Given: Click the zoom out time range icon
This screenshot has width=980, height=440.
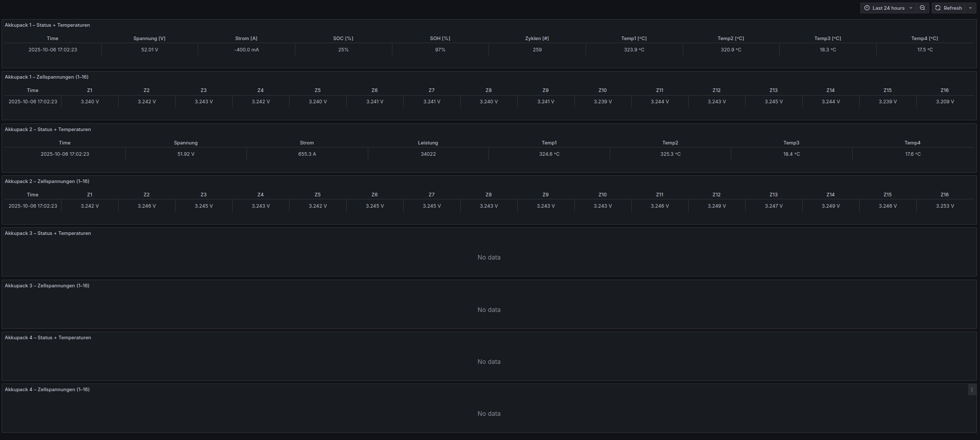Looking at the screenshot, I should (x=922, y=8).
